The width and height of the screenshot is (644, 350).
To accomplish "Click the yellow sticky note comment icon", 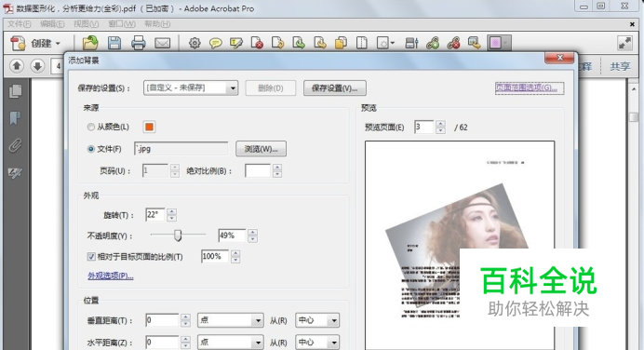I will [x=215, y=43].
